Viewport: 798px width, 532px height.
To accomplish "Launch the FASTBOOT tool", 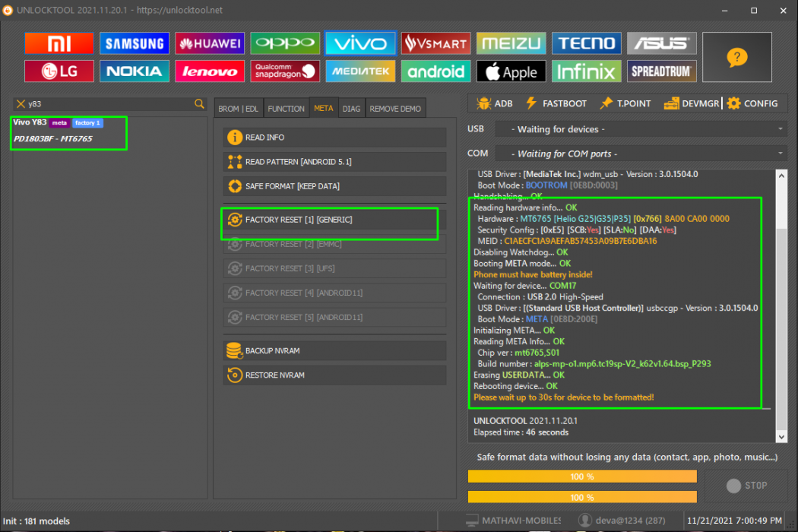I will click(x=556, y=103).
